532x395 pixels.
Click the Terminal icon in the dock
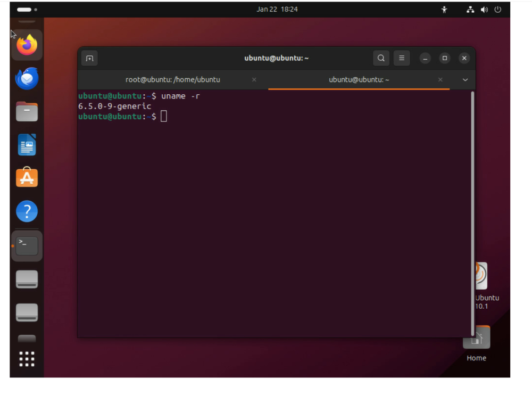tap(27, 246)
